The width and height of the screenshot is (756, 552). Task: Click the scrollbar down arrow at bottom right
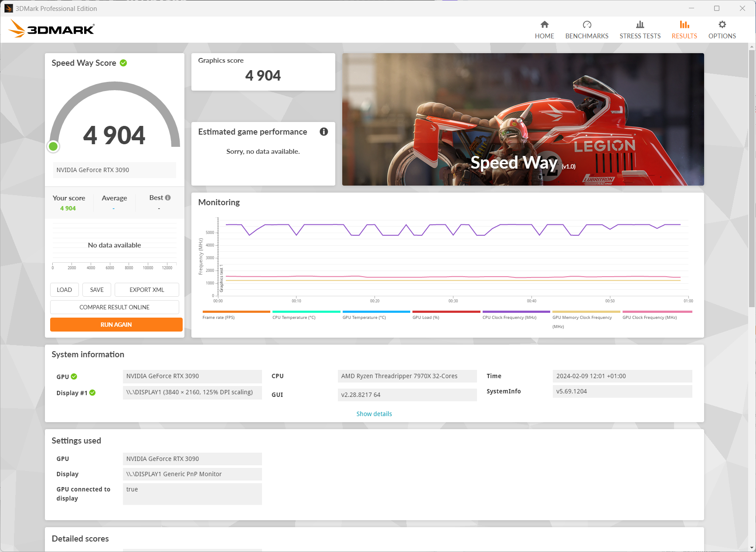coord(752,548)
